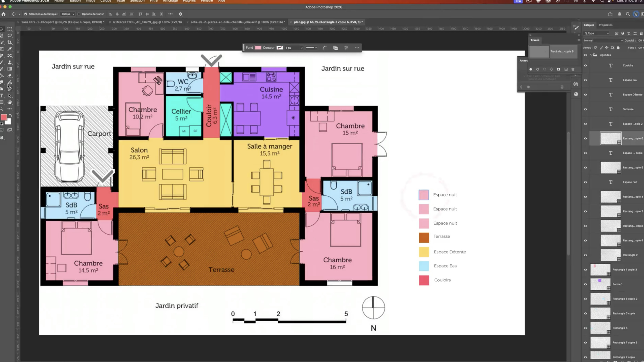Activate the Hand tool
The height and width of the screenshot is (362, 644).
tap(9, 102)
